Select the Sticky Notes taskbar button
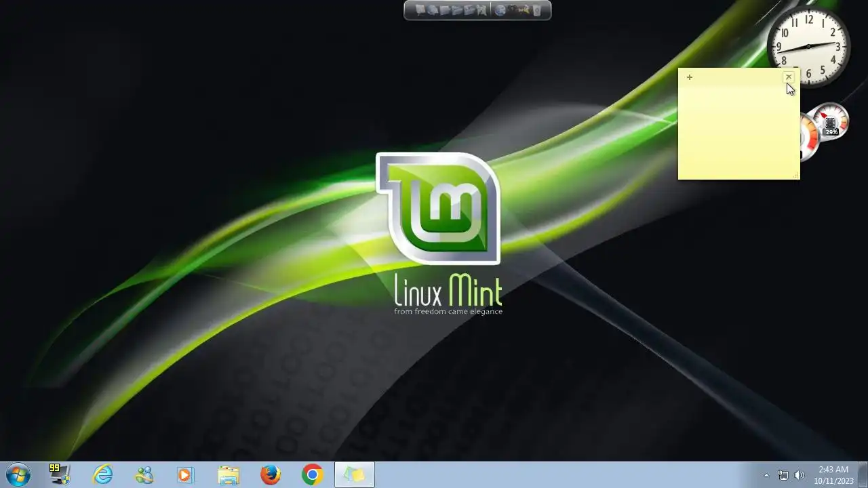This screenshot has height=488, width=868. pos(355,475)
